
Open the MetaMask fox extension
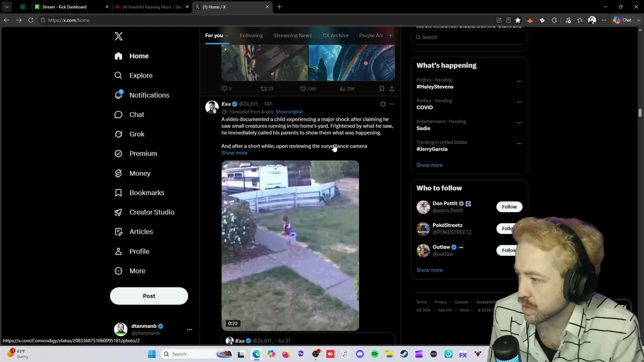(x=530, y=20)
